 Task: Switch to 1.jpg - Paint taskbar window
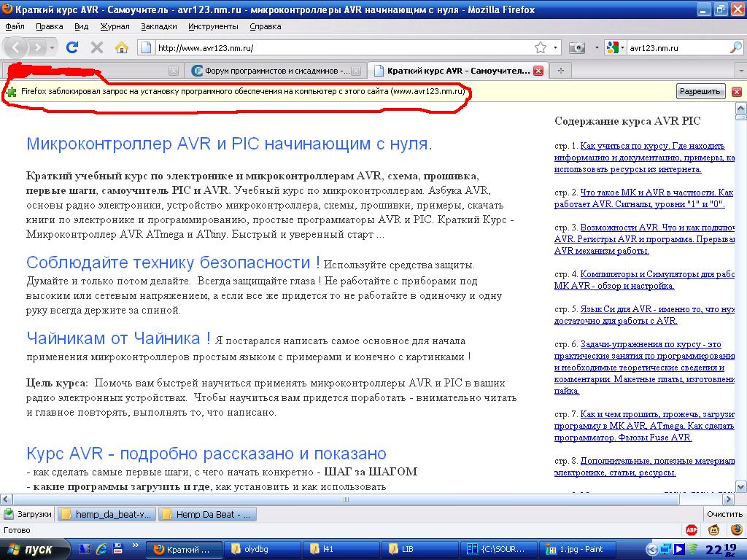coord(578,549)
